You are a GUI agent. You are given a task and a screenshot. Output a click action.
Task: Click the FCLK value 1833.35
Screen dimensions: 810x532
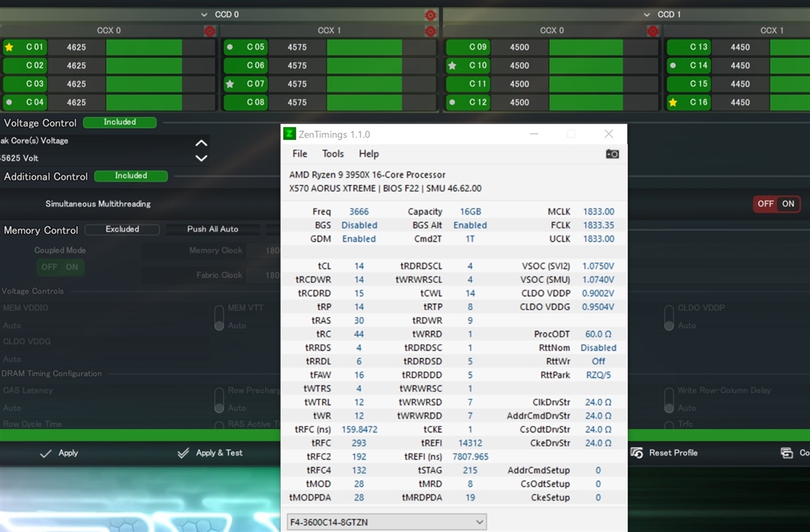point(599,225)
